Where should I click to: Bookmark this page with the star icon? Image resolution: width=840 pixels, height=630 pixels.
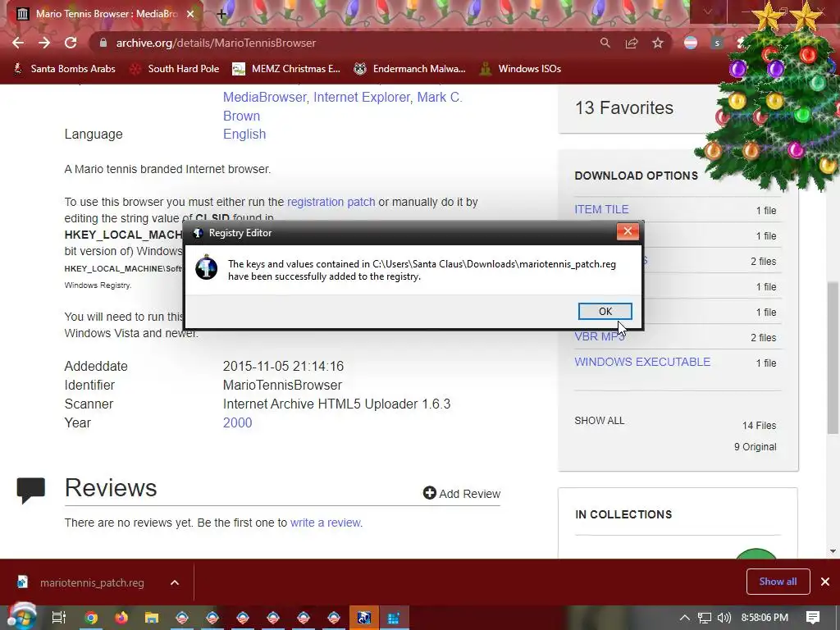(658, 43)
